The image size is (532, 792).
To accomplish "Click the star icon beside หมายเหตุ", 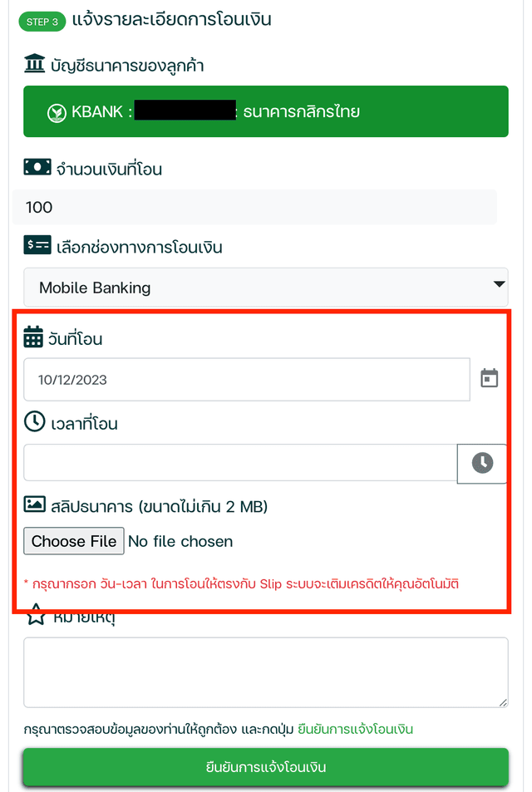I will coord(36,616).
